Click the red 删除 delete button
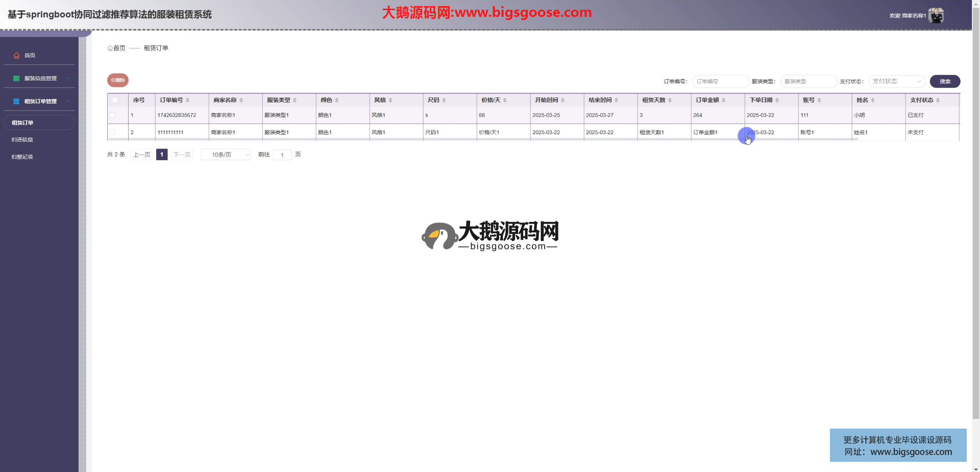The image size is (980, 472). click(118, 80)
